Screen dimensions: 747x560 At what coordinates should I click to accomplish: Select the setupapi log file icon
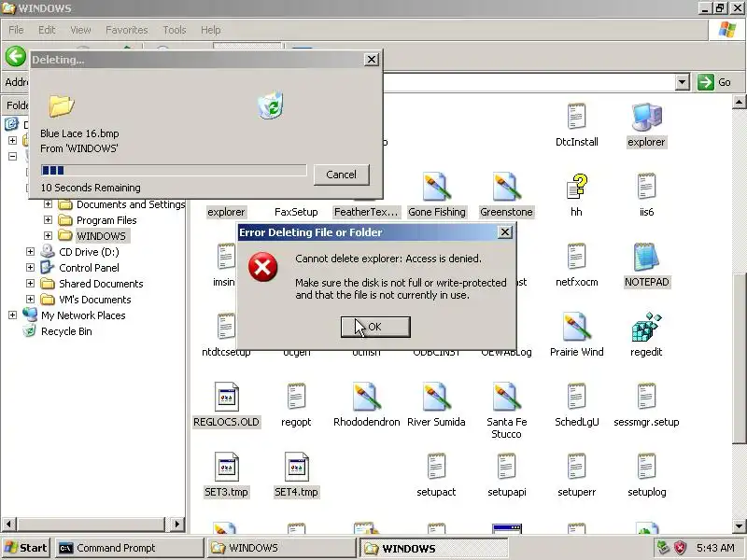(x=506, y=466)
